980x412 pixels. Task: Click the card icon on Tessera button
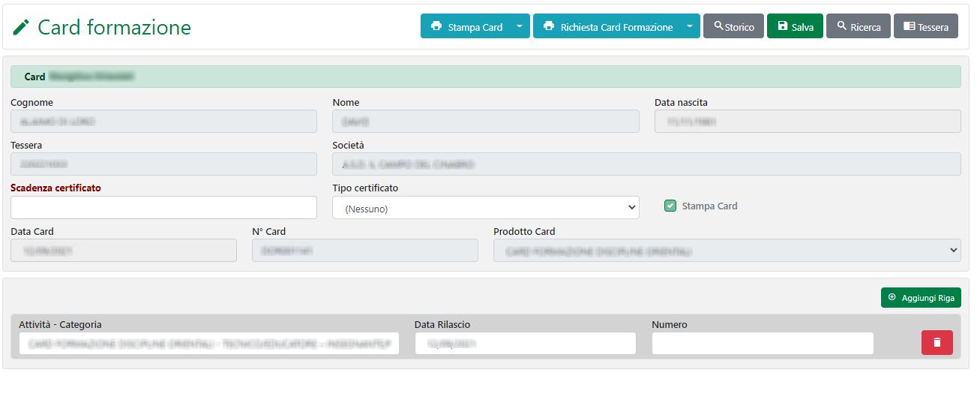pyautogui.click(x=909, y=26)
